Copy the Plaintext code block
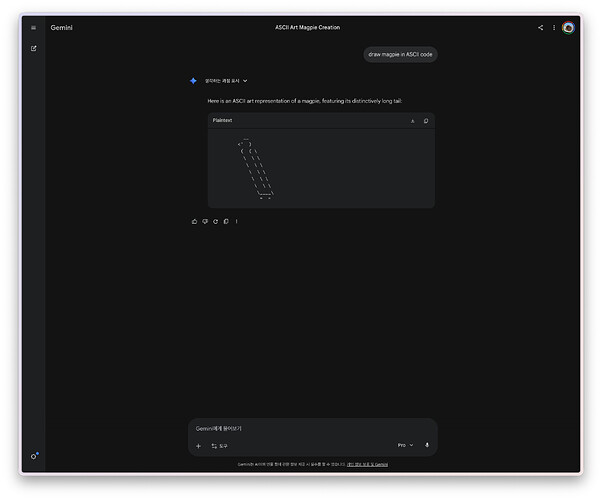 tap(426, 121)
